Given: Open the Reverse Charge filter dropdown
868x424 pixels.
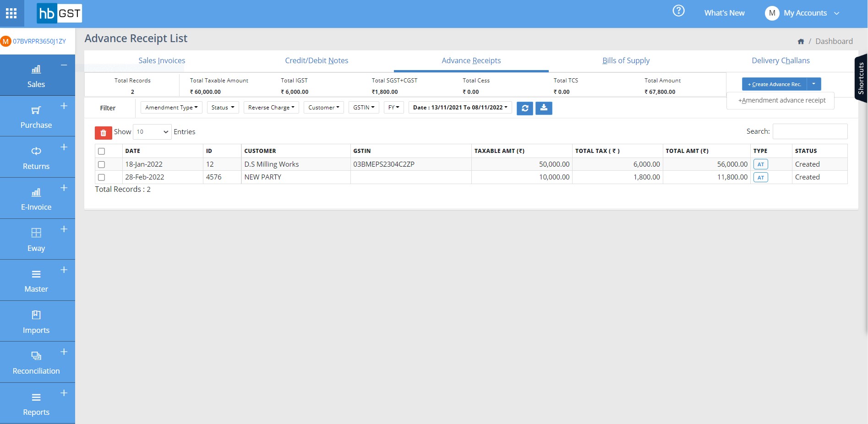Looking at the screenshot, I should click(271, 108).
